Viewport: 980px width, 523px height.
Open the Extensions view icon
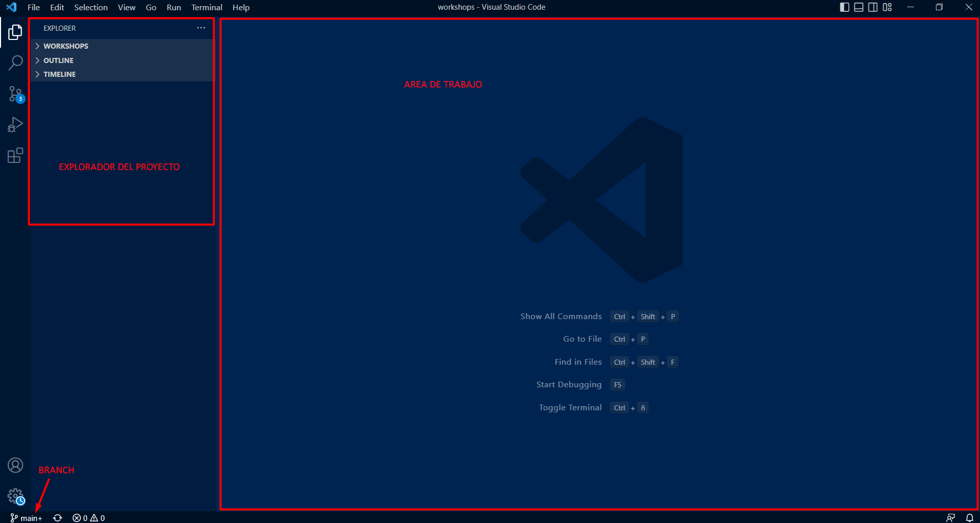click(x=15, y=155)
